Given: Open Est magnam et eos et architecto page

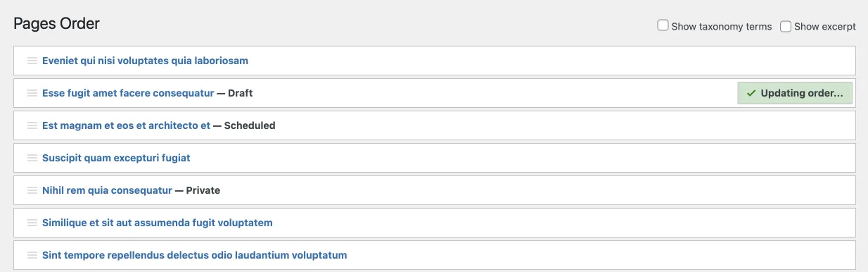Looking at the screenshot, I should 126,125.
